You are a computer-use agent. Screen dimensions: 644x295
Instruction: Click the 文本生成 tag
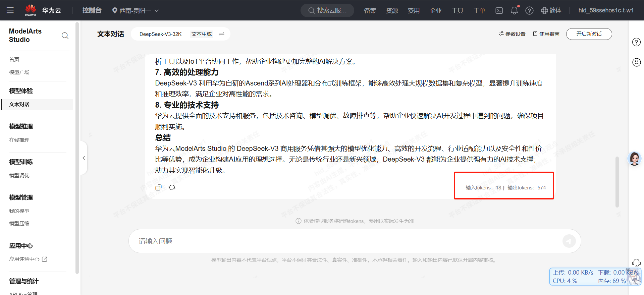coord(202,34)
